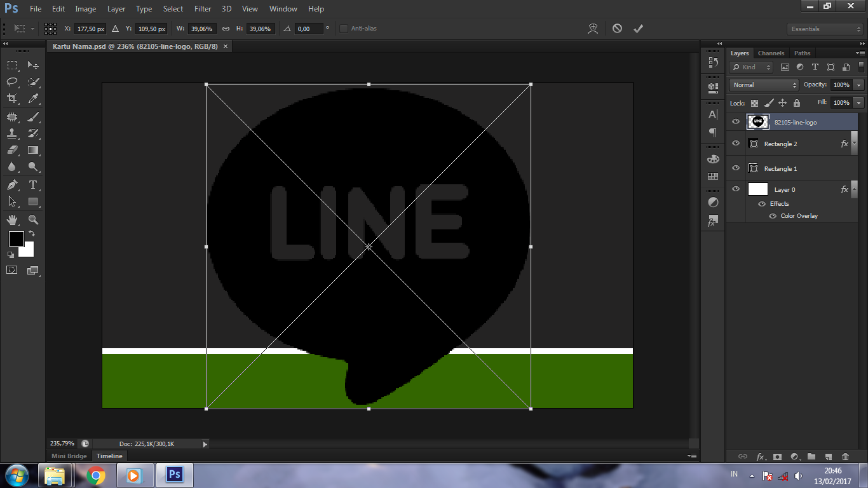Select the Gradient tool
Screen dimensions: 868x488
33,150
